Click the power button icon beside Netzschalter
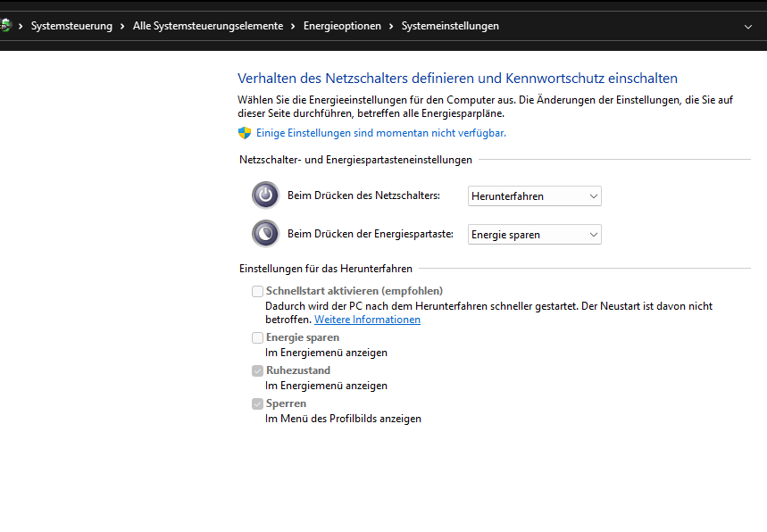The width and height of the screenshot is (767, 532). 265,195
